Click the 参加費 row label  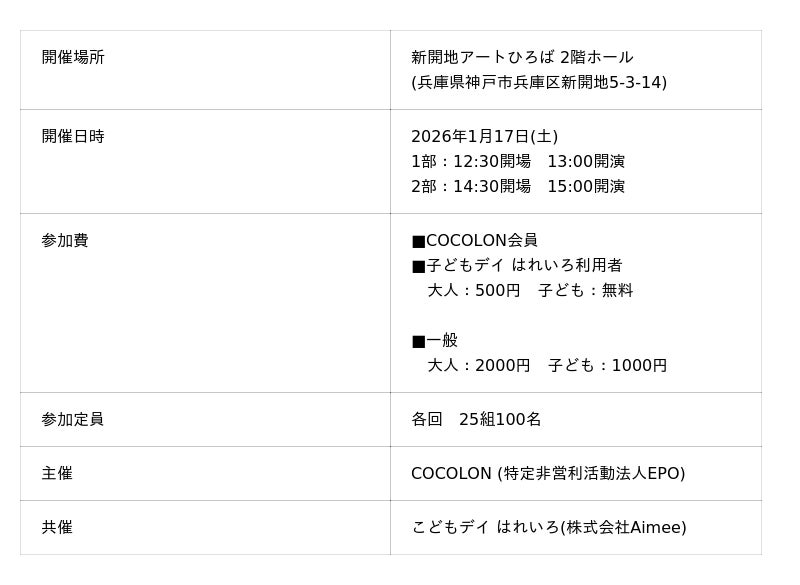click(65, 240)
